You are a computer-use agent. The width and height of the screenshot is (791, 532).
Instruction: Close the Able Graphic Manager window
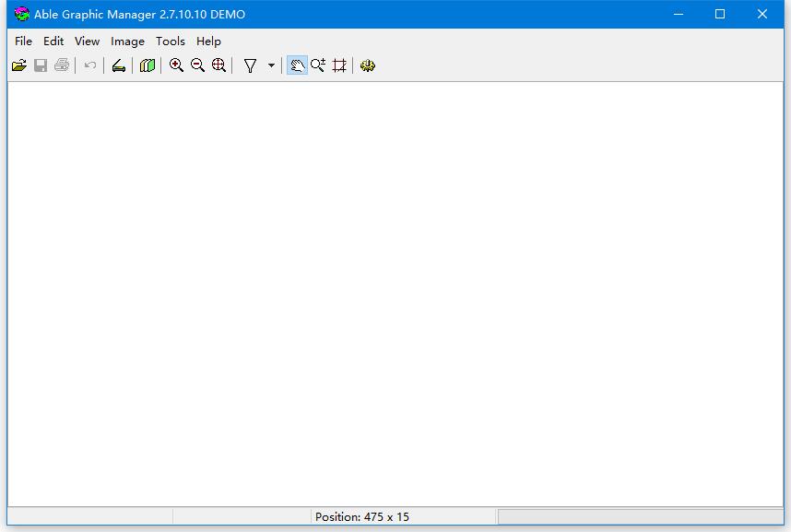[x=762, y=14]
